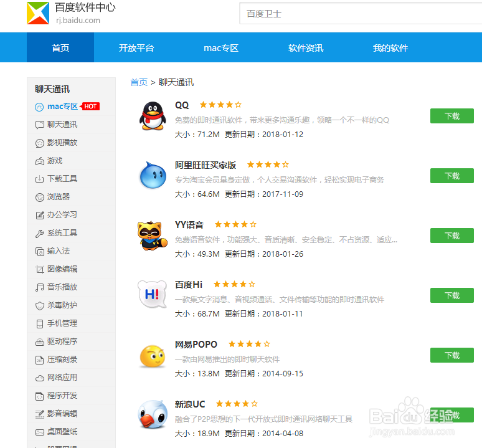Open the 新浪UC title link
Screen dimensions: 482x448
coord(190,404)
